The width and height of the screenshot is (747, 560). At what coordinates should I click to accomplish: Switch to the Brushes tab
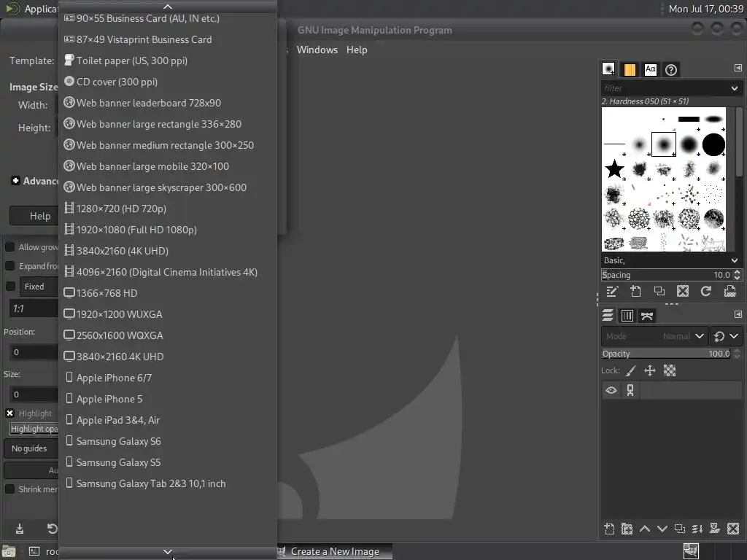click(x=608, y=69)
